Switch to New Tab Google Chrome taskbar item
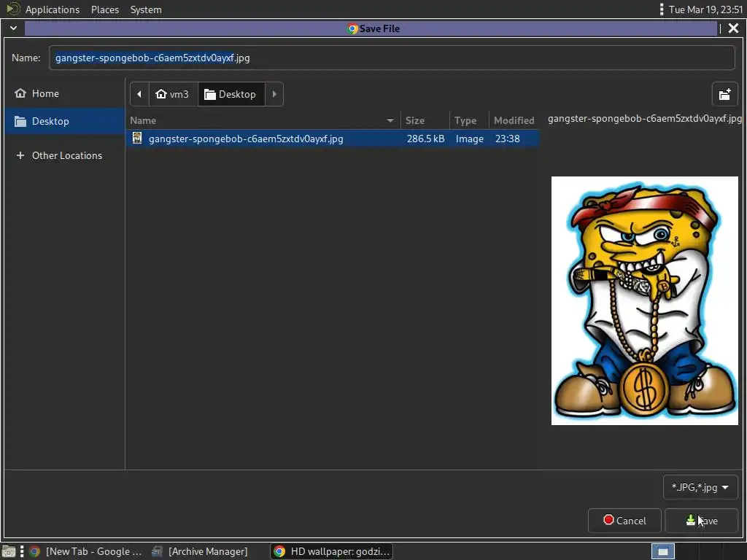The width and height of the screenshot is (747, 560). click(x=86, y=551)
